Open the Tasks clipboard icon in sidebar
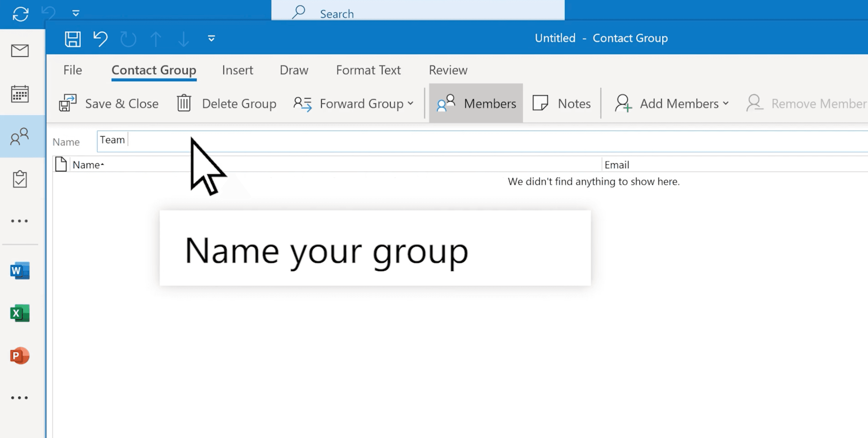The width and height of the screenshot is (868, 438). tap(20, 179)
